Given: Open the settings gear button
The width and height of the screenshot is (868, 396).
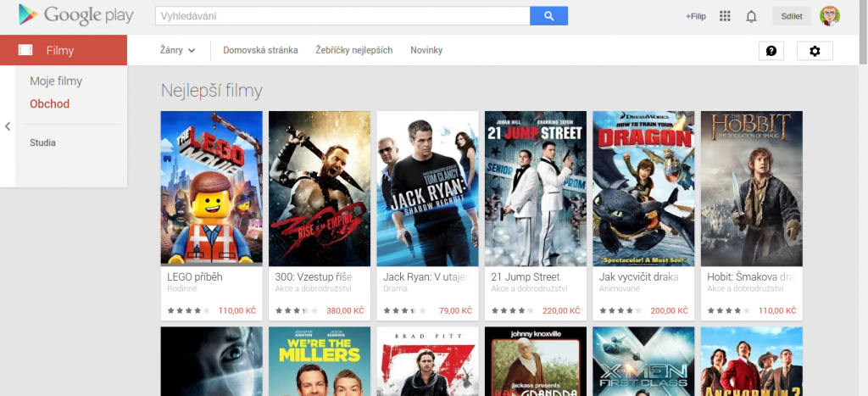Looking at the screenshot, I should click(815, 51).
